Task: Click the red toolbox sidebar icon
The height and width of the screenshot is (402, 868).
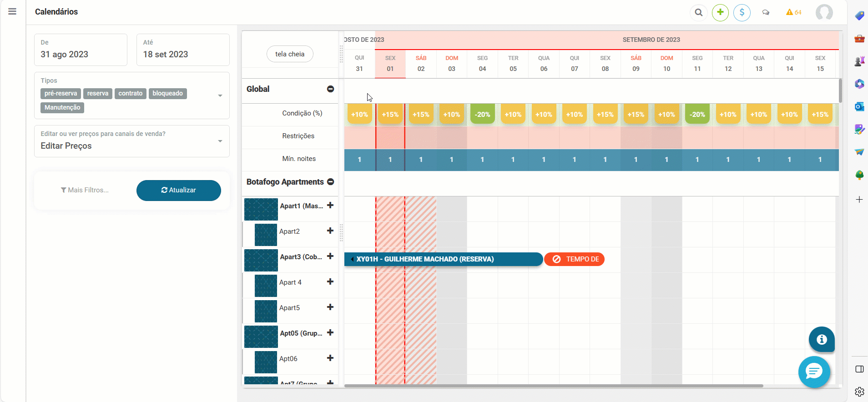Action: tap(859, 39)
